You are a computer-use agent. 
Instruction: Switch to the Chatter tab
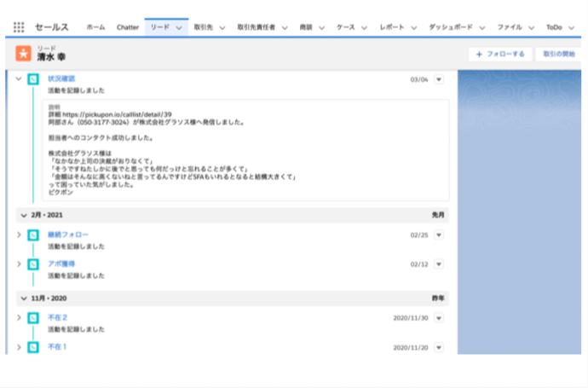point(127,27)
